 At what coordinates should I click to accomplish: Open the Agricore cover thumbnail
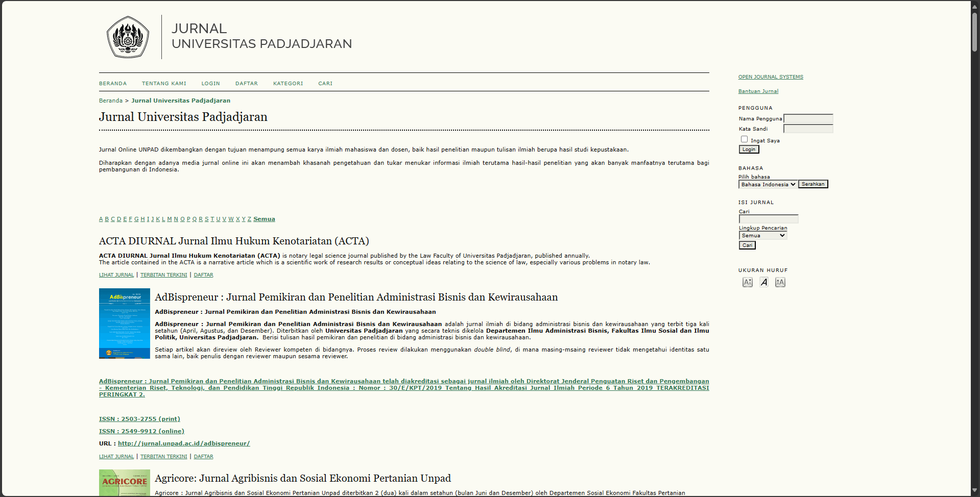[x=125, y=483]
